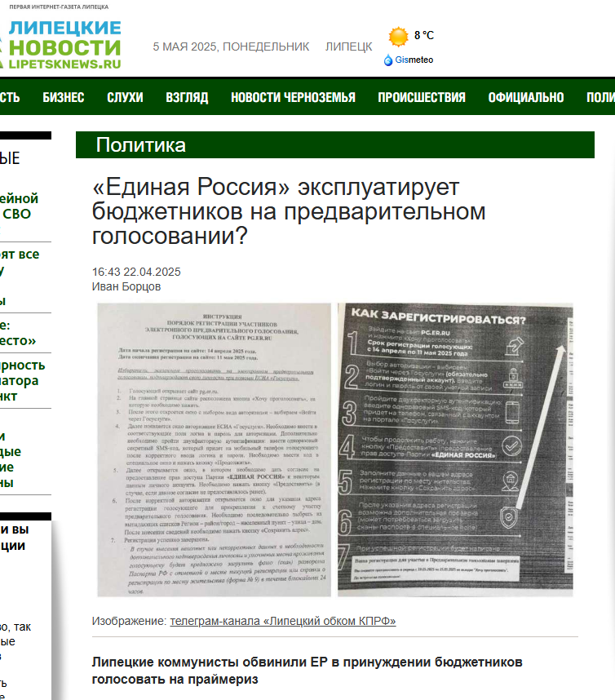This screenshot has height=700, width=615.
Task: Go to the Слухи section
Action: [125, 97]
